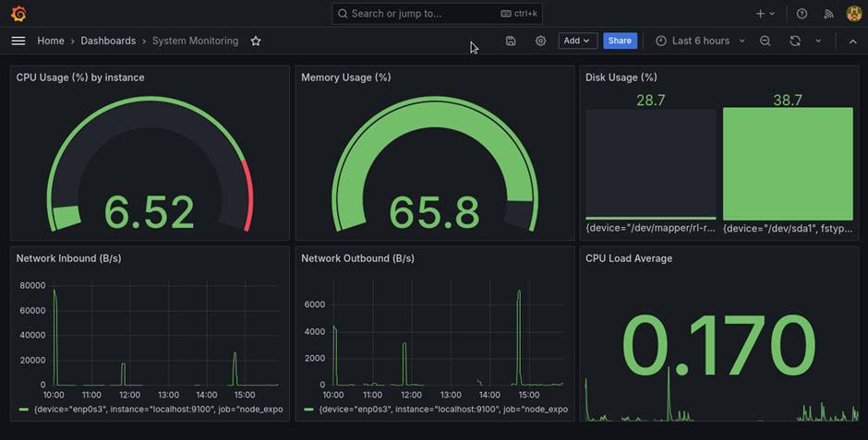The image size is (868, 440).
Task: Star the System Monitoring dashboard
Action: pos(255,41)
